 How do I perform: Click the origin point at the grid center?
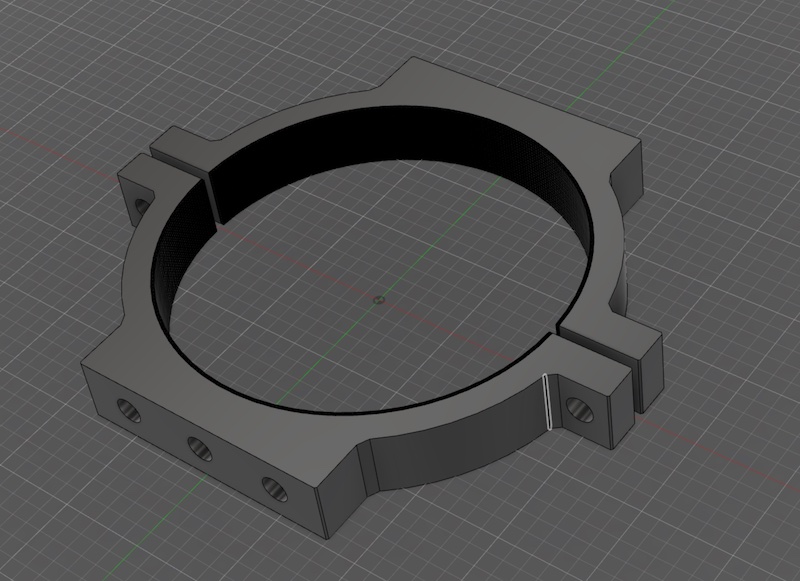378,300
